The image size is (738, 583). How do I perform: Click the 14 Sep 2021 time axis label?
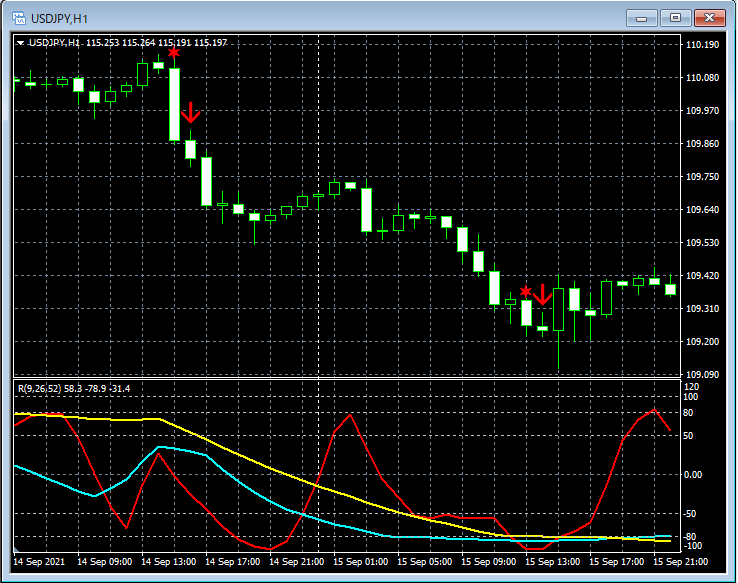[39, 562]
